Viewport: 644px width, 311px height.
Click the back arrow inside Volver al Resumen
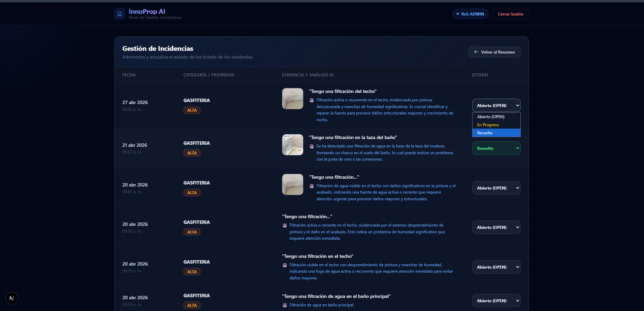point(476,52)
